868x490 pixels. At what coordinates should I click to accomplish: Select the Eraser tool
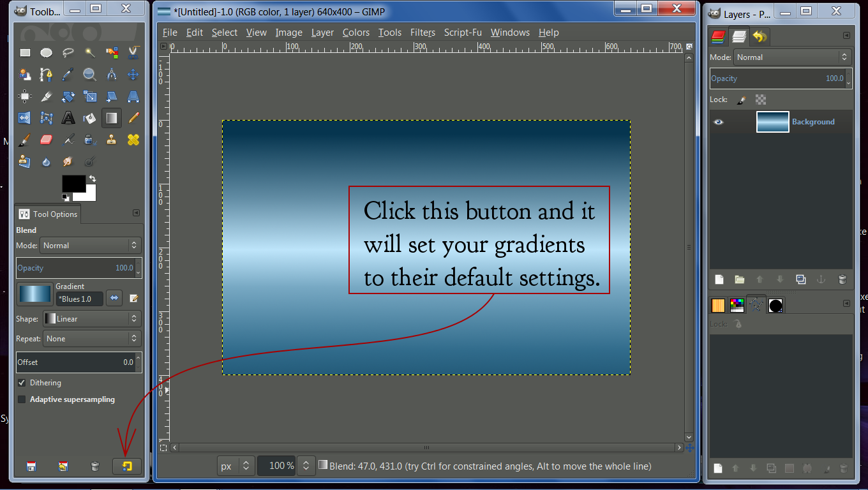coord(47,140)
